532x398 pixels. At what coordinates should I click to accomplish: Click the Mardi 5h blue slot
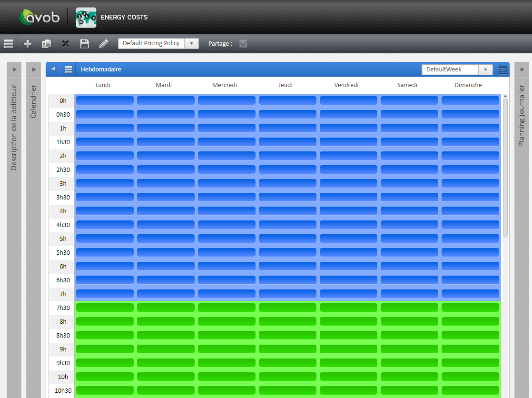[166, 239]
